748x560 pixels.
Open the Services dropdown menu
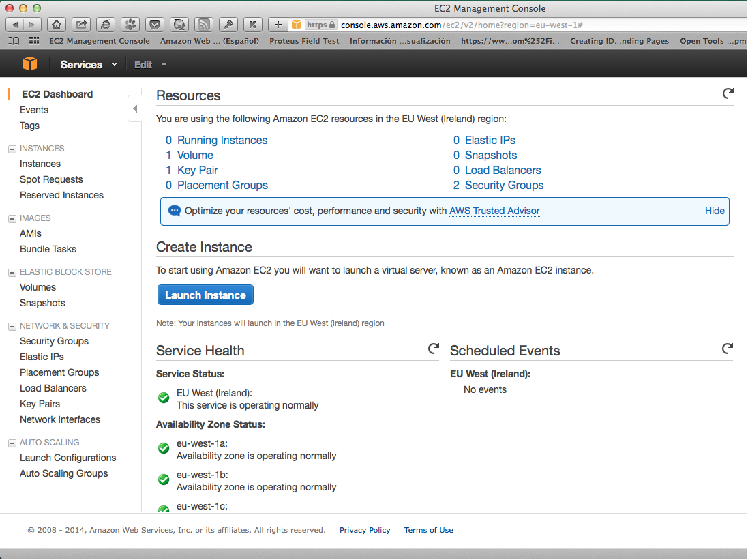(88, 65)
